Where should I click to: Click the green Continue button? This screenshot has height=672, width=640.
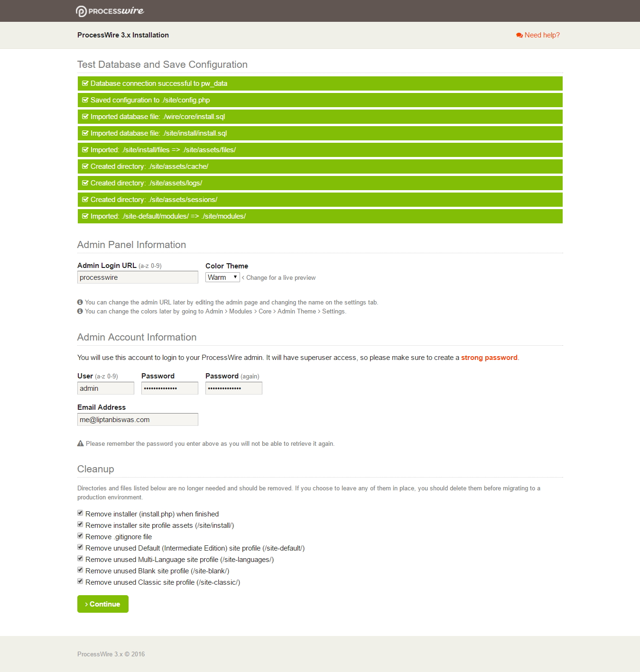coord(103,604)
